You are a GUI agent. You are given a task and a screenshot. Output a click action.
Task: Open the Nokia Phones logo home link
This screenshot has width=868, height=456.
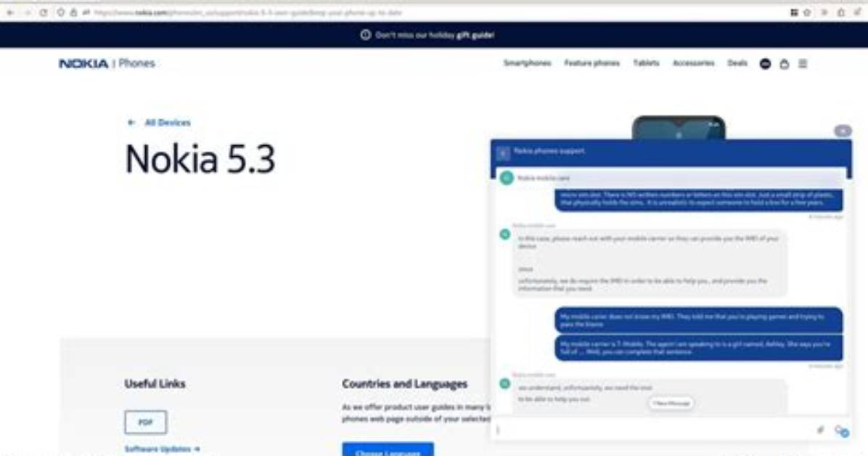(x=107, y=63)
